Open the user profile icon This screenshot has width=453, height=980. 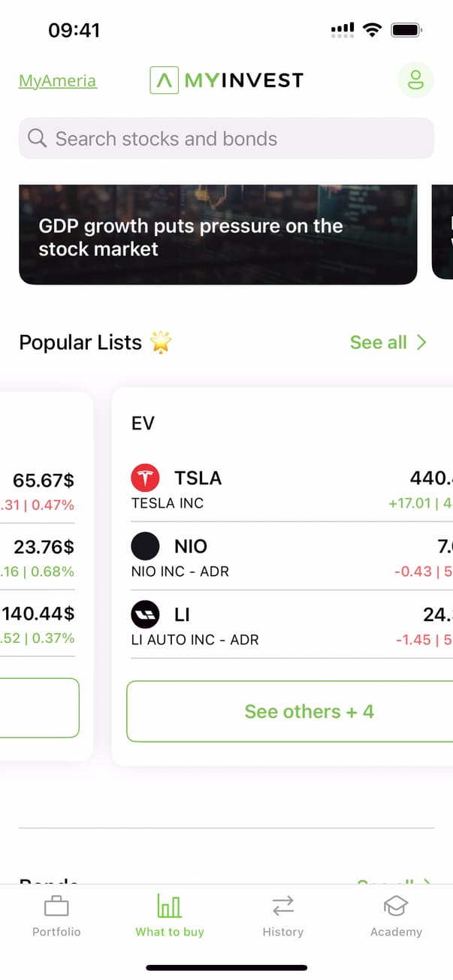415,80
